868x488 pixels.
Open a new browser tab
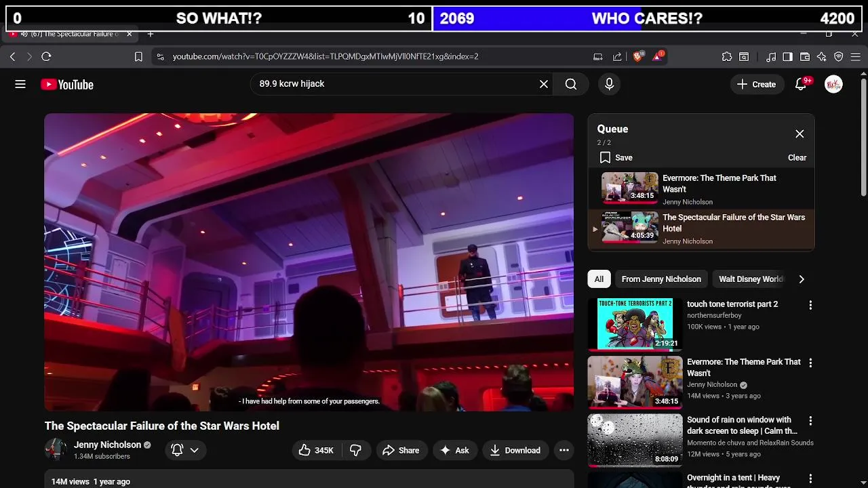[x=151, y=34]
